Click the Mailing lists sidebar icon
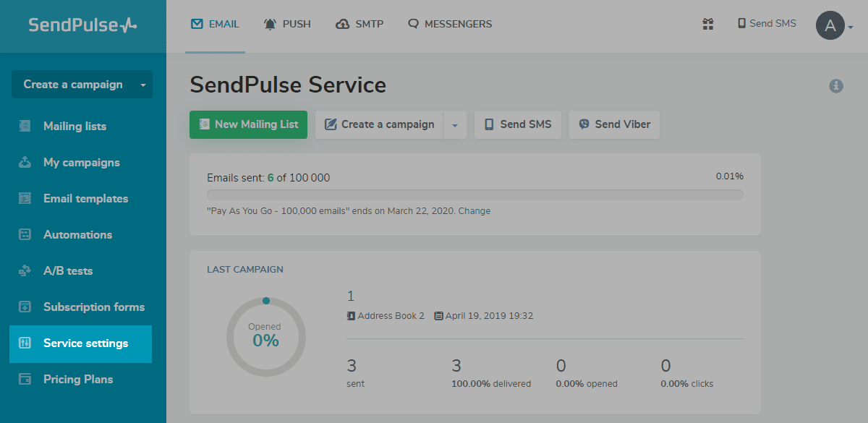Viewport: 868px width, 423px height. coord(25,126)
